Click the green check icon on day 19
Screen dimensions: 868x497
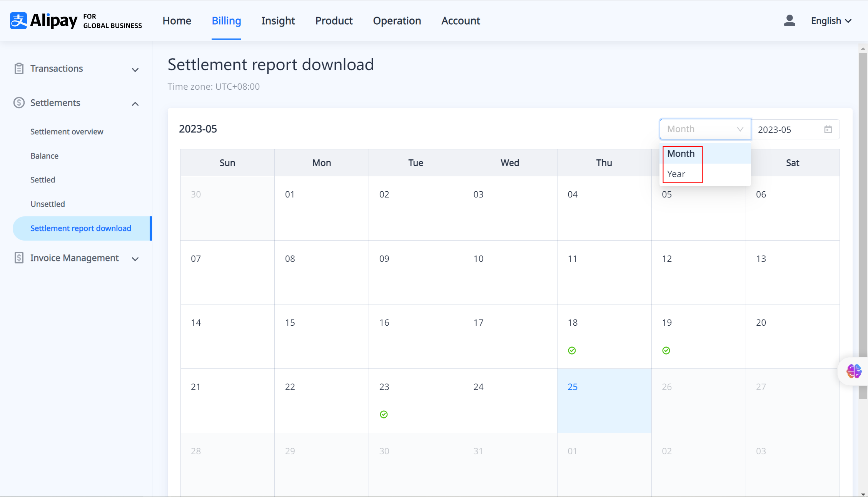(666, 350)
